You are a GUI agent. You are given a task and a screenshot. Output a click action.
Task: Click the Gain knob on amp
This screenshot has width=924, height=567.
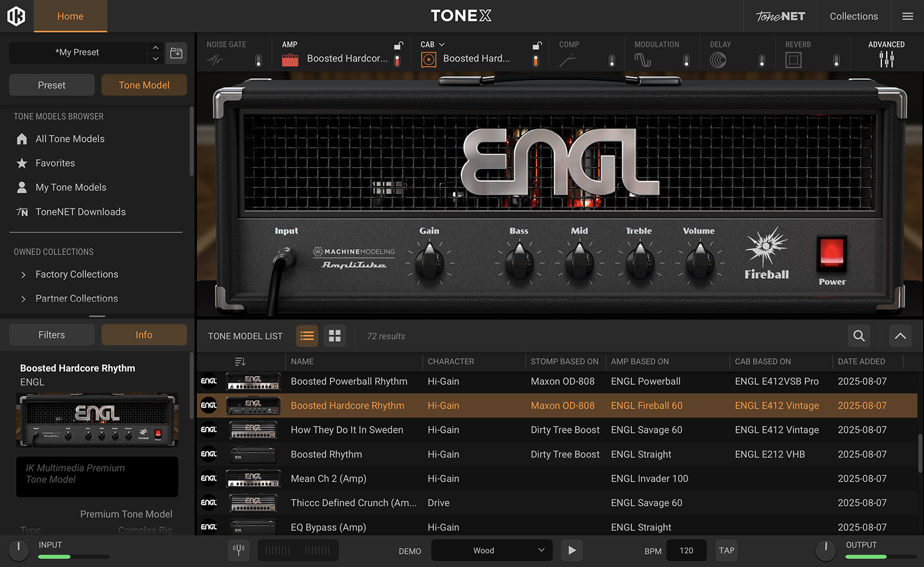(430, 262)
